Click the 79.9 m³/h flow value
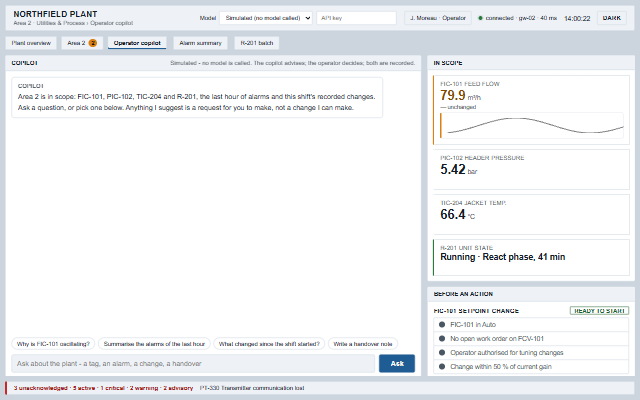640x400 pixels. [x=460, y=95]
